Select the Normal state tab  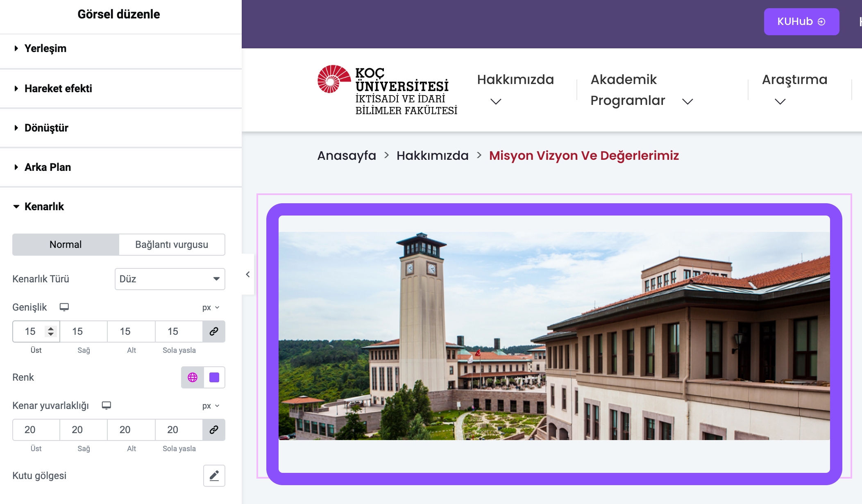(x=66, y=245)
